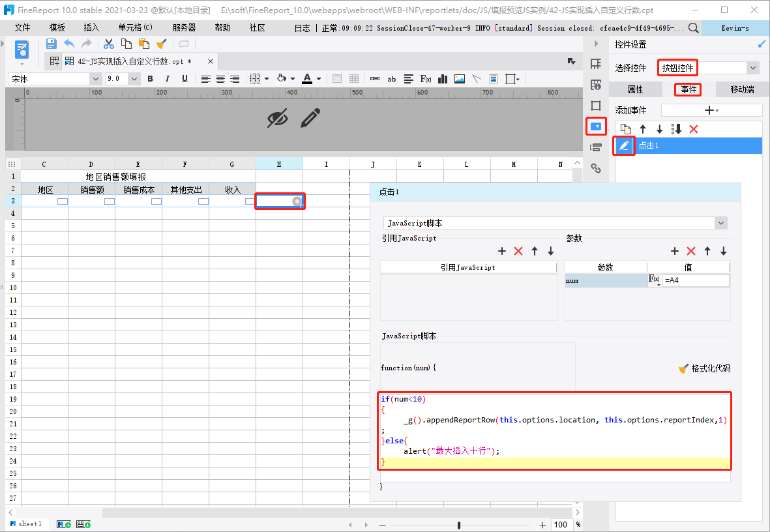Select the sheet1 tab
This screenshot has height=532, width=770.
26,524
